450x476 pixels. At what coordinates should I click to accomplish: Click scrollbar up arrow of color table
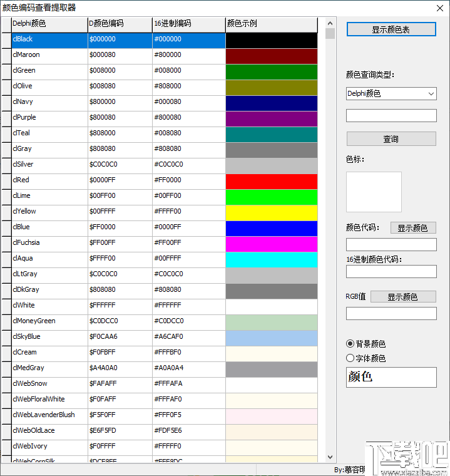pyautogui.click(x=330, y=23)
